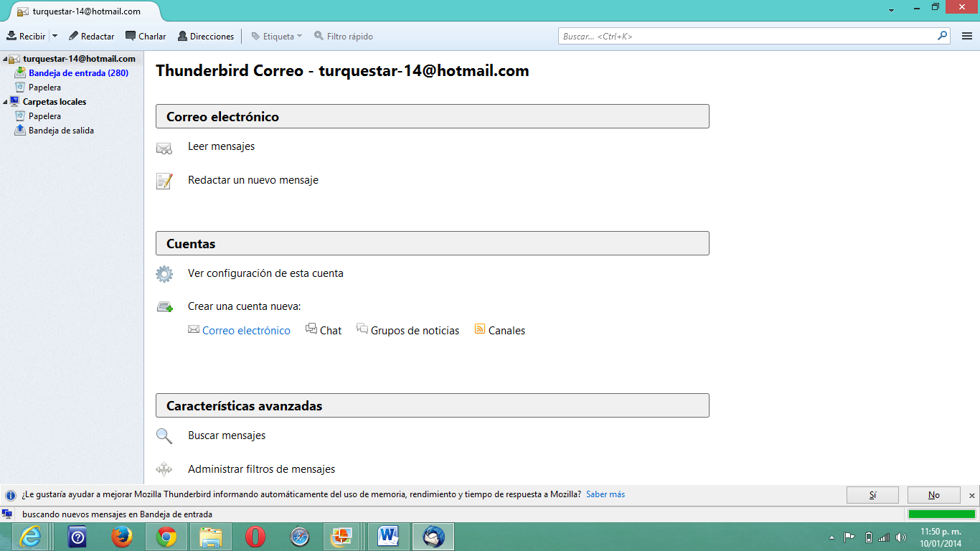This screenshot has height=551, width=980.
Task: Click the filters icon beside Administrar filtros
Action: (164, 470)
